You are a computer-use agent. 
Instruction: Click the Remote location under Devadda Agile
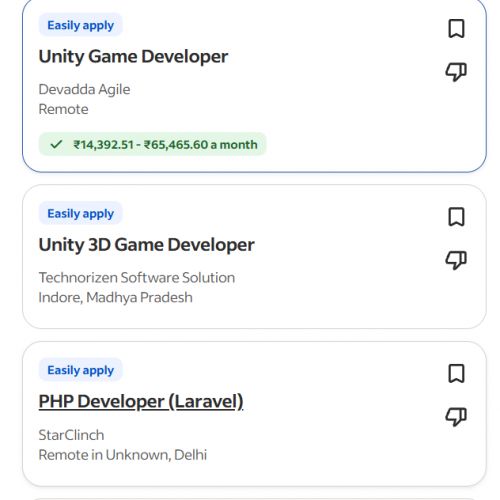click(x=63, y=109)
